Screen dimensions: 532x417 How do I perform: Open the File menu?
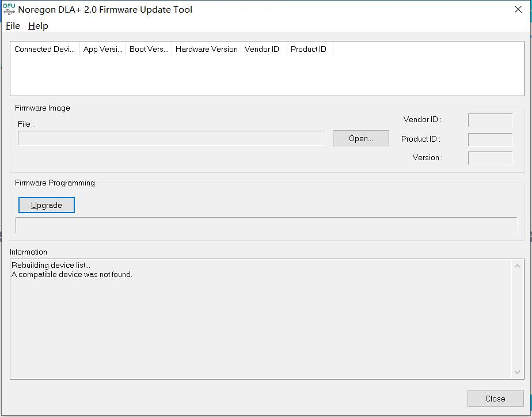coord(13,26)
